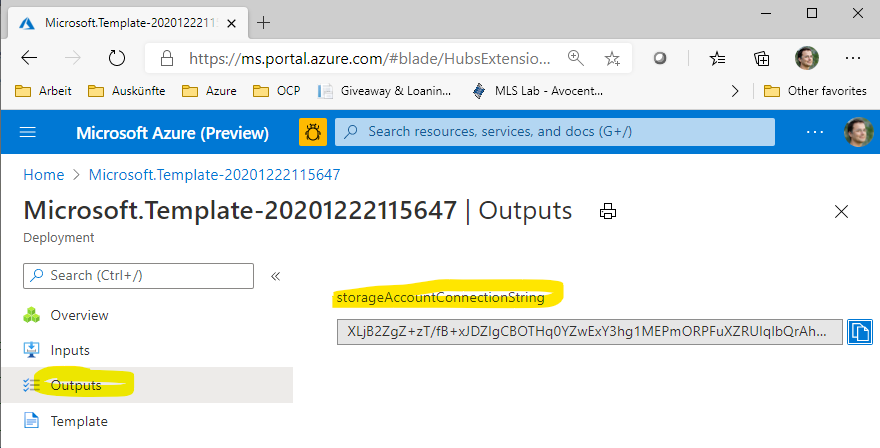The image size is (880, 448).
Task: Click the address bar lock icon
Action: 166,58
